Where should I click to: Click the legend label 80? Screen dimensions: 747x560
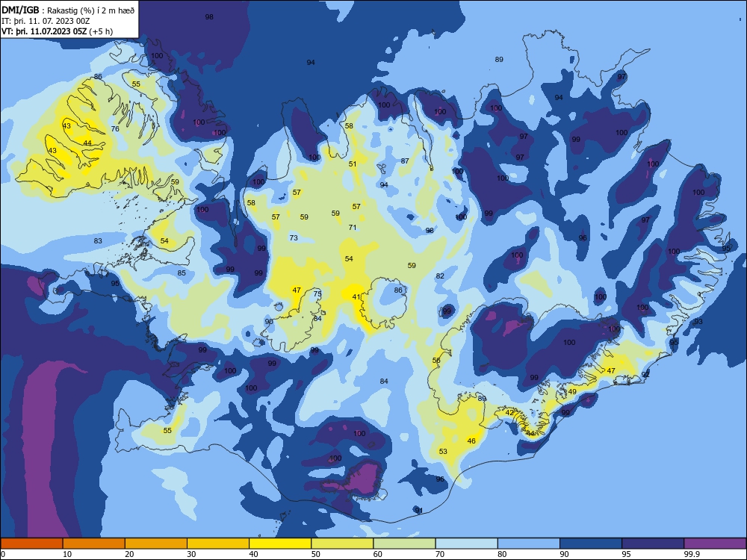[502, 554]
